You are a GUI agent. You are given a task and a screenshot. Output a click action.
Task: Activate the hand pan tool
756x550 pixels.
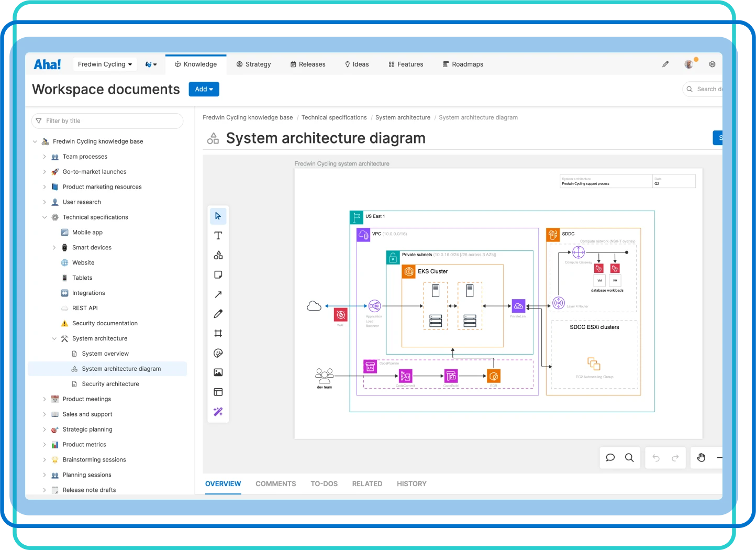click(x=701, y=458)
